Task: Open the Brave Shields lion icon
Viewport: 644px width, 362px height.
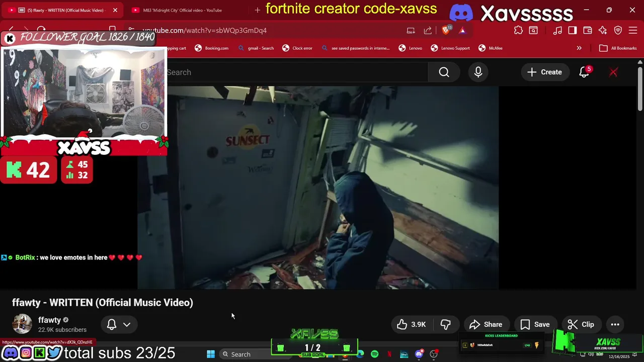Action: click(x=446, y=30)
